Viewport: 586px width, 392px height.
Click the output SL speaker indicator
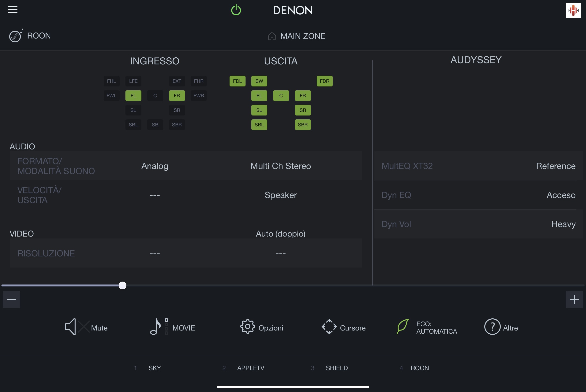pos(259,110)
